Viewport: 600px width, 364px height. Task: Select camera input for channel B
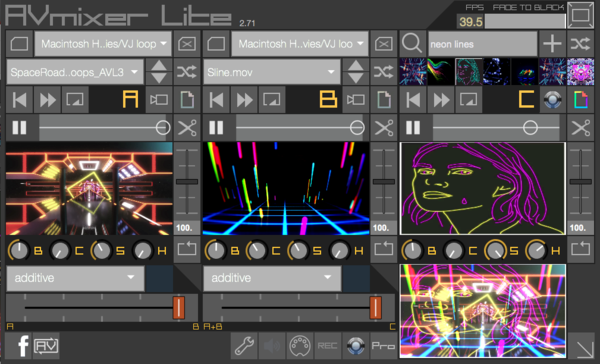click(355, 100)
